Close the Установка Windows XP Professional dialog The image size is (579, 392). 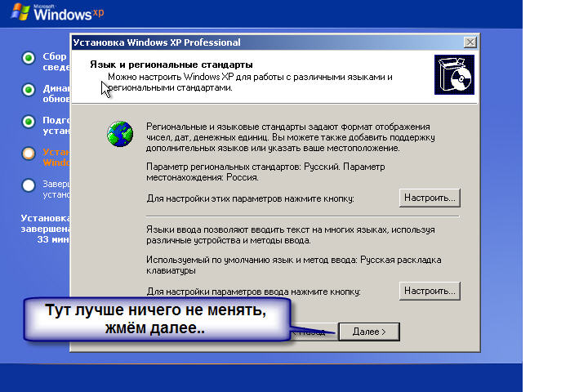470,42
